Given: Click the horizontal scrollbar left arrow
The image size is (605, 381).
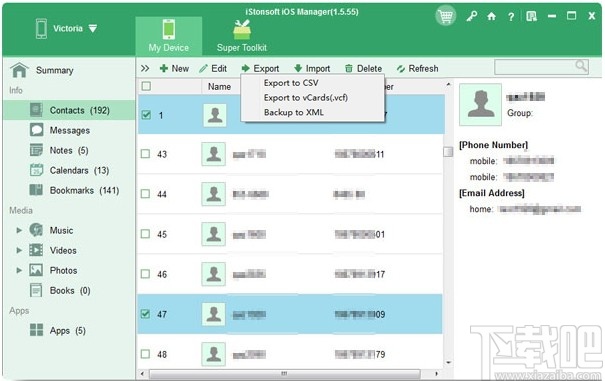Looking at the screenshot, I should 142,374.
